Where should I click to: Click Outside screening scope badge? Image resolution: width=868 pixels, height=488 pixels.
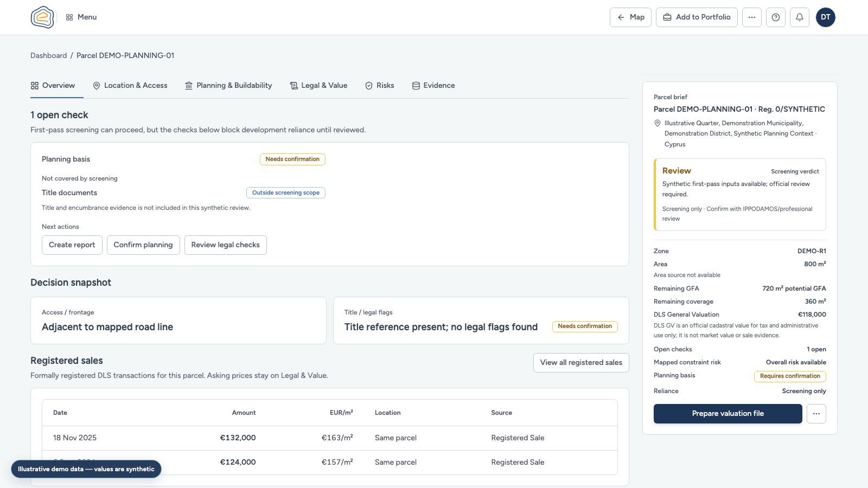click(x=286, y=193)
